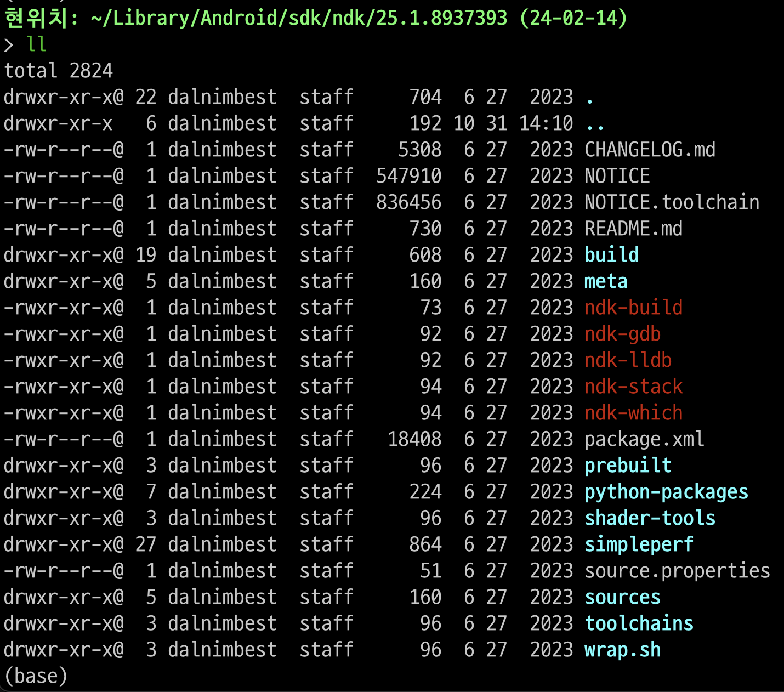Select size 224 on the python-packages row

point(425,492)
